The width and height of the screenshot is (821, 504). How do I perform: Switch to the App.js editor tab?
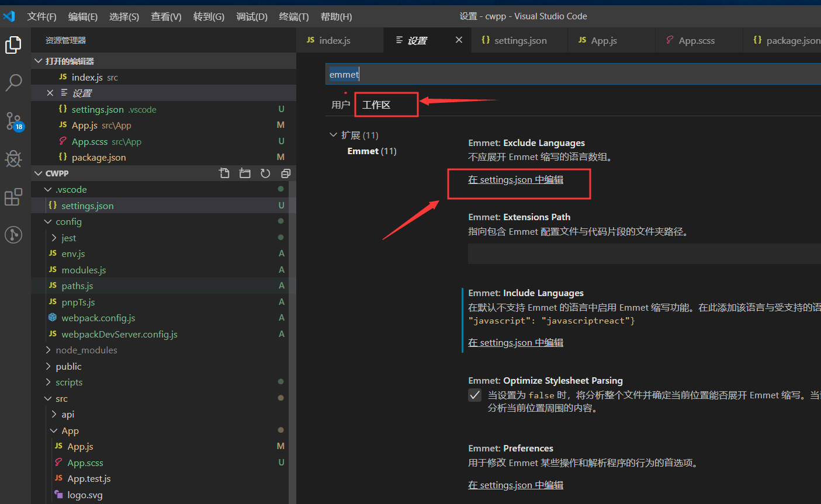coord(612,40)
